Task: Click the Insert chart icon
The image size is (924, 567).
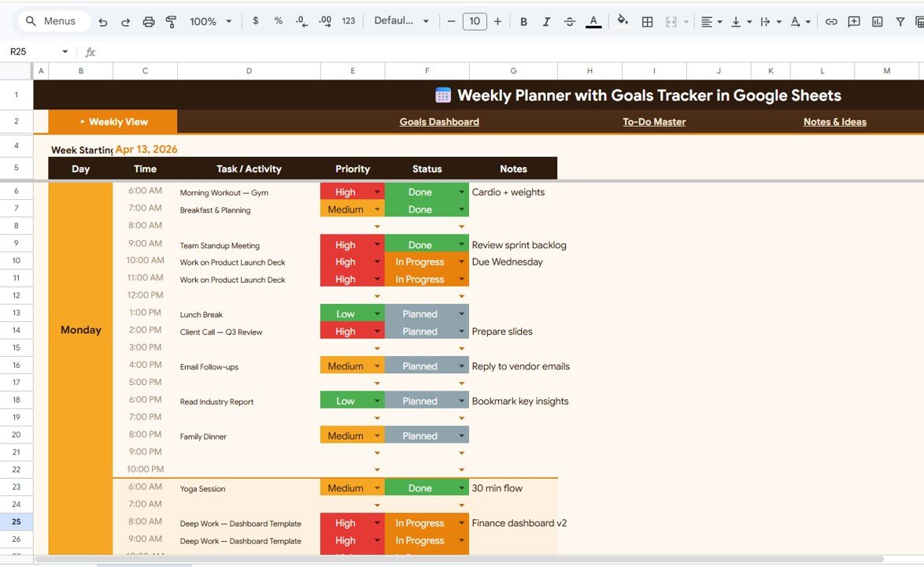Action: click(x=877, y=22)
